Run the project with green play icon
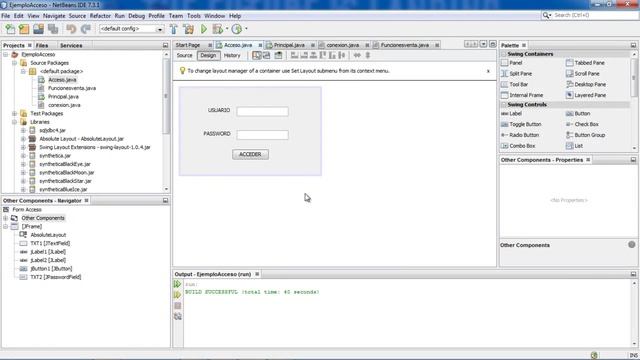The width and height of the screenshot is (640, 360). pyautogui.click(x=204, y=29)
